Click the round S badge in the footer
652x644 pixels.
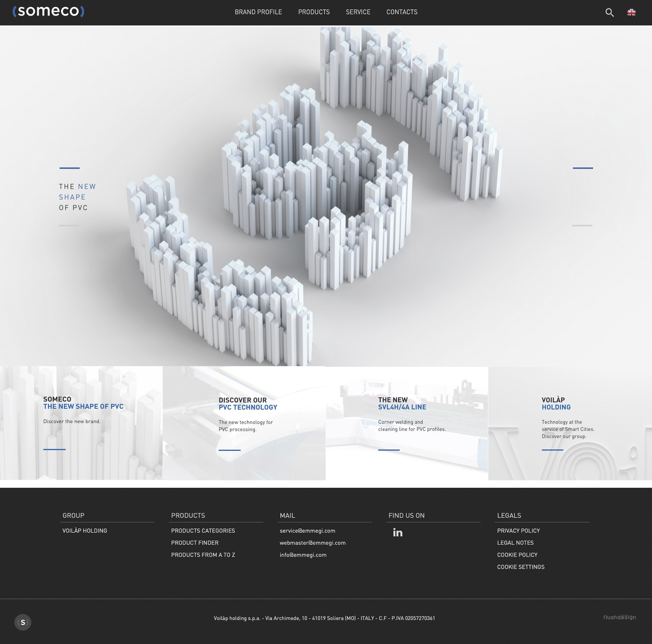23,622
